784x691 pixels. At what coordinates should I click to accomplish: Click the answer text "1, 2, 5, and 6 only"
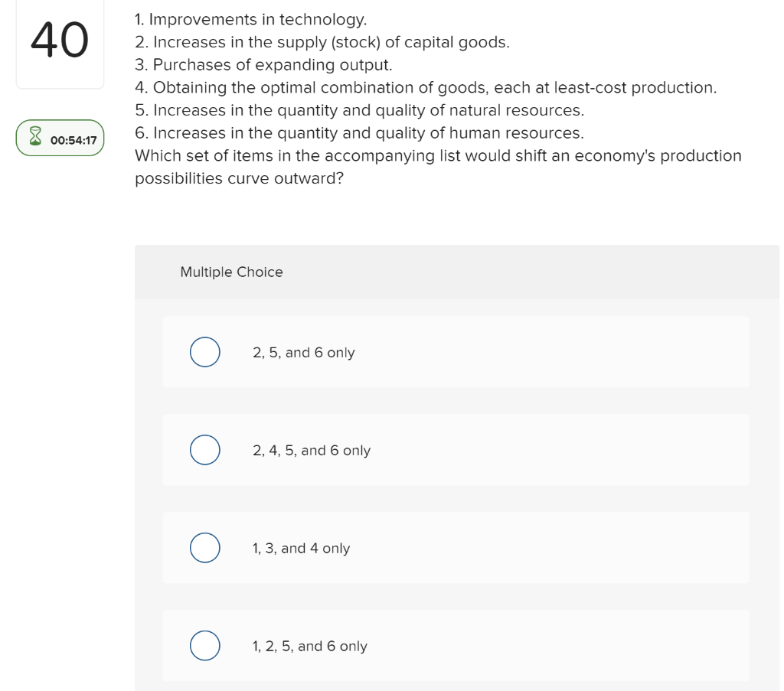309,647
